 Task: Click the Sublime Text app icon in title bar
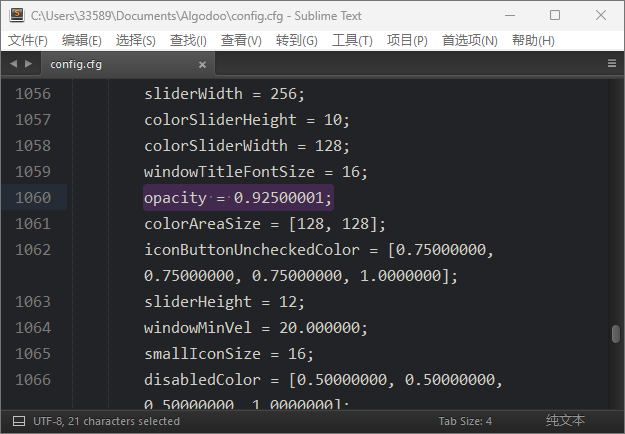pyautogui.click(x=17, y=15)
